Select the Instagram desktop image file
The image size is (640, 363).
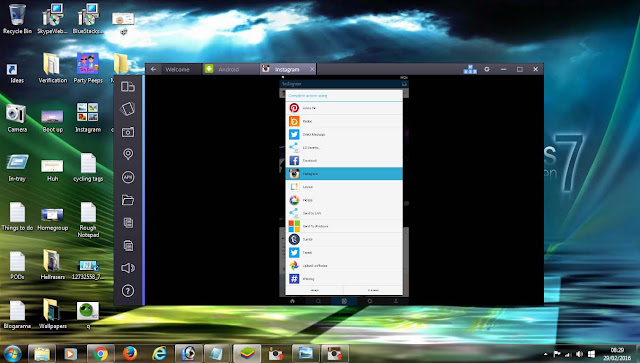pos(88,118)
